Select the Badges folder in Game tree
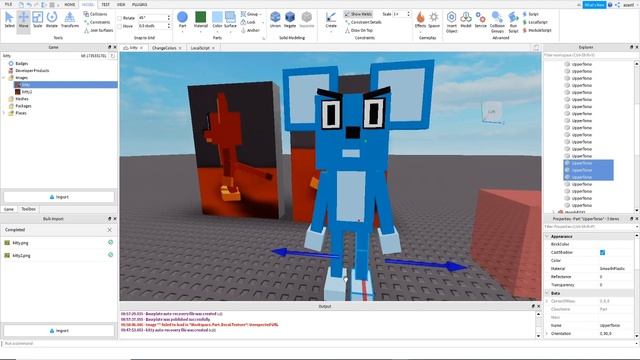 [x=22, y=63]
